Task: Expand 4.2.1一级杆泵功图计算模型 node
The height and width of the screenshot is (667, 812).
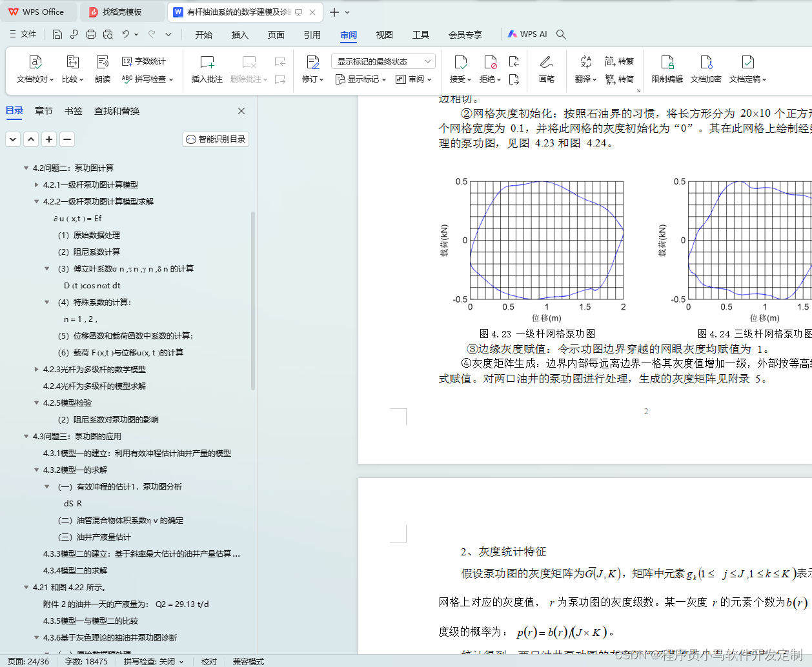Action: (37, 184)
